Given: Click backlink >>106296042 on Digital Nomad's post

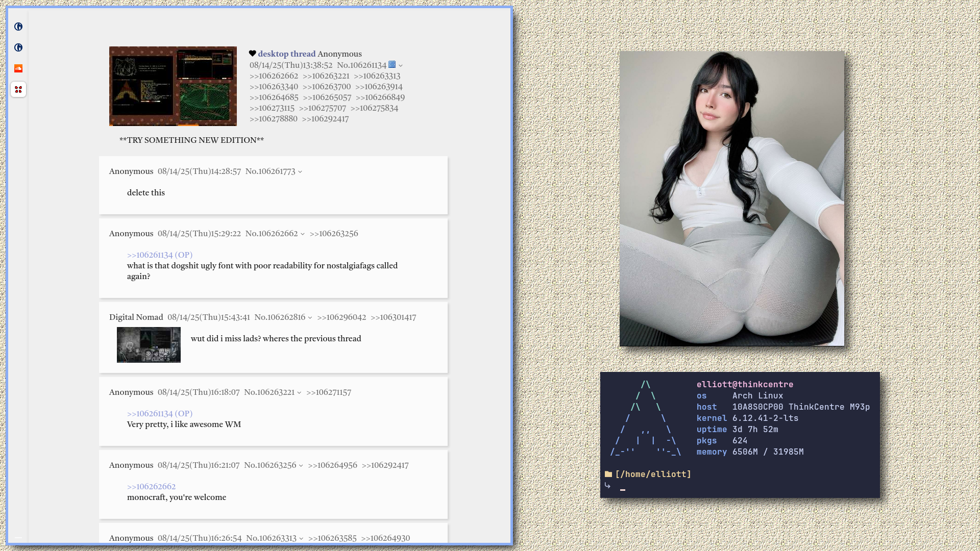Looking at the screenshot, I should coord(341,317).
